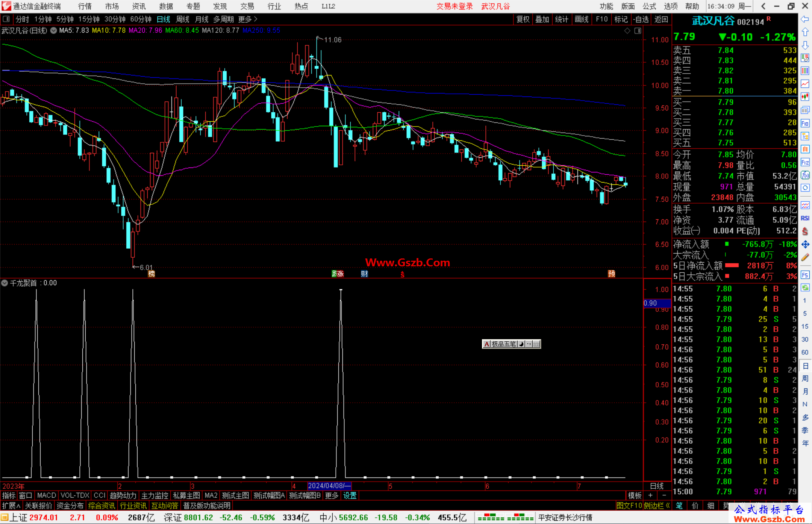Click the up arrow icon in right sidebar
Screen dimensions: 812x524
(805, 32)
